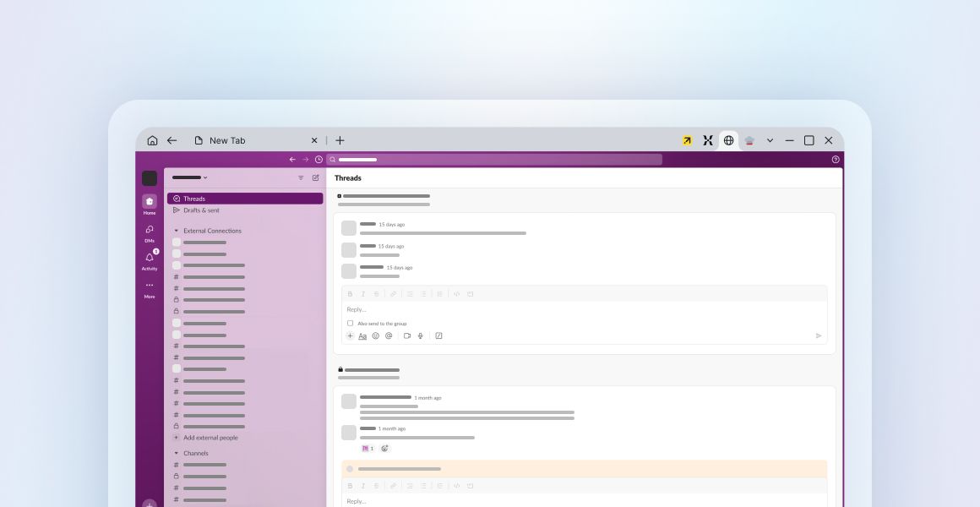This screenshot has height=507, width=980.
Task: Toggle bold formatting in the reply toolbar
Action: click(x=350, y=293)
